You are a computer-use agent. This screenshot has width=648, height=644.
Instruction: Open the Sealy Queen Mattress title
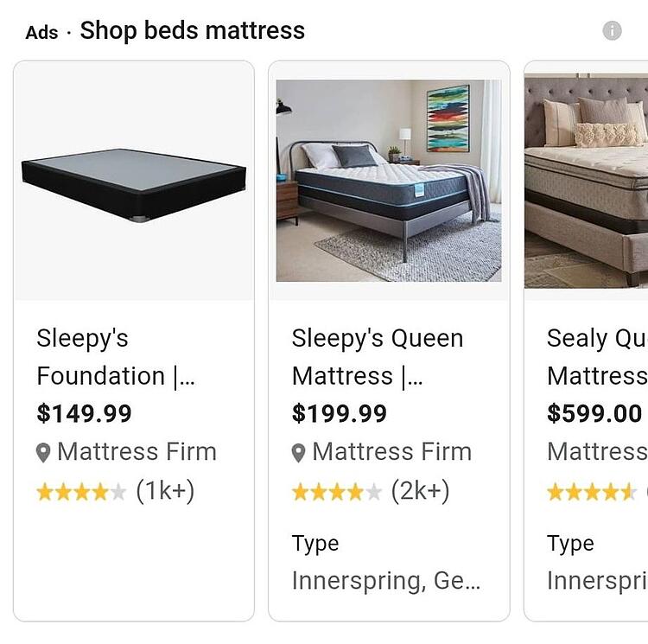(x=596, y=357)
